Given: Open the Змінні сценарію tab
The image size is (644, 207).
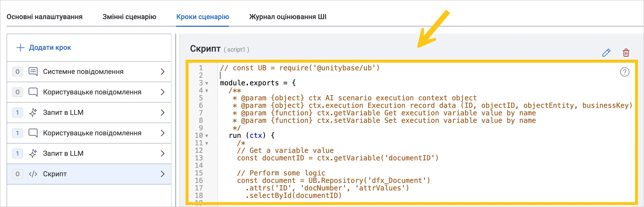Looking at the screenshot, I should pos(129,17).
